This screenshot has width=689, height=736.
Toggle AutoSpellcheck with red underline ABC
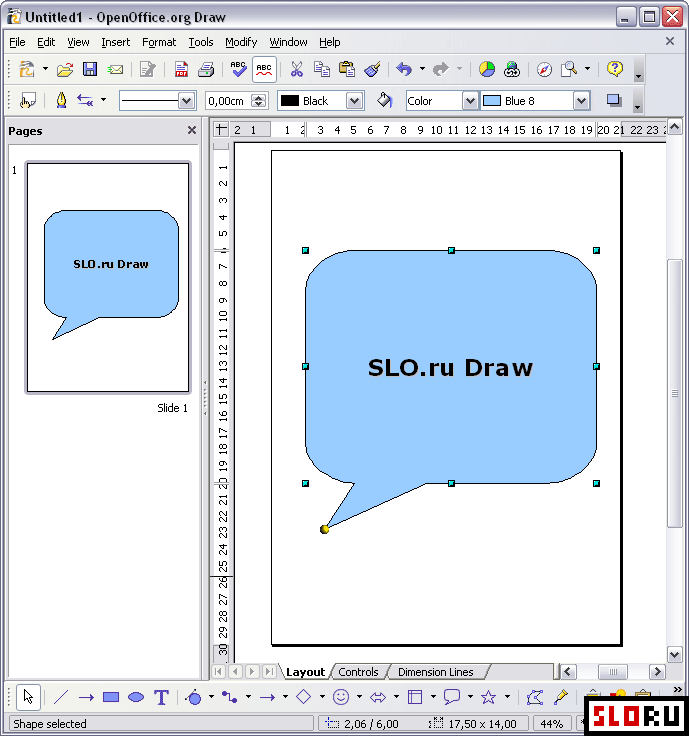click(264, 69)
